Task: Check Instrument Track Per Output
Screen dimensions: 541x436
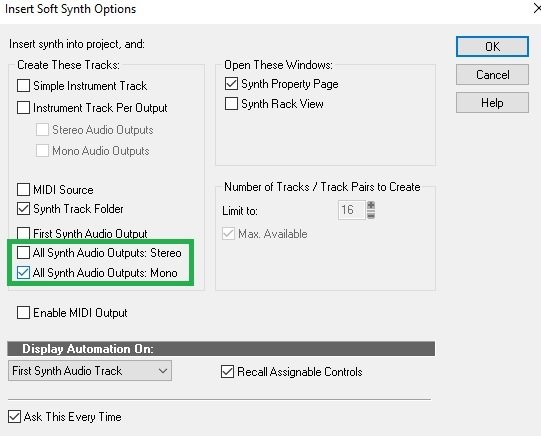Action: tap(23, 108)
